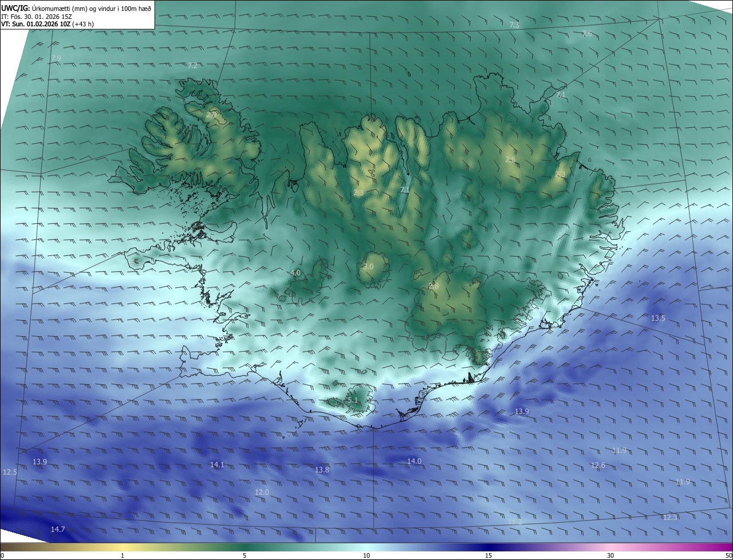This screenshot has height=560, width=733.
Task: Click the 7.6 value on the map
Action: 587,34
